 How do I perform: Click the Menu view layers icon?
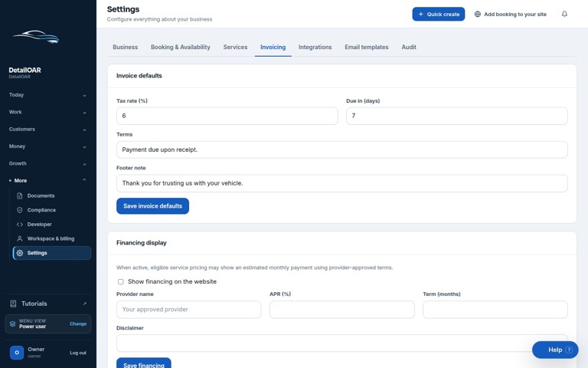pos(12,324)
